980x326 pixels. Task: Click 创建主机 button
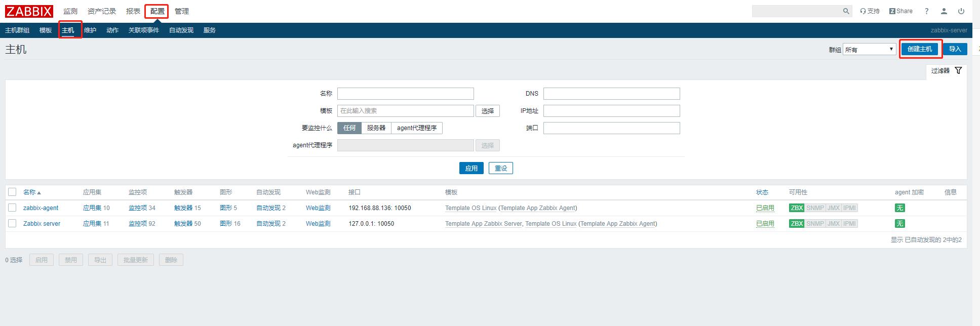click(920, 49)
